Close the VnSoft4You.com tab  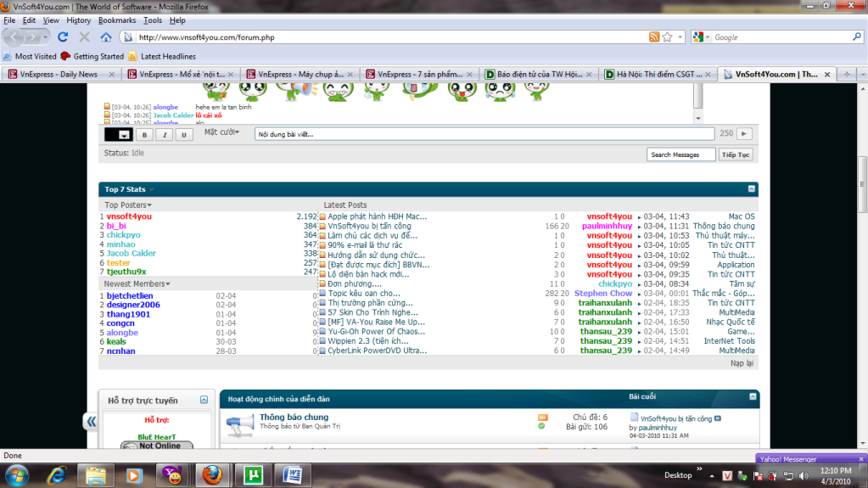[827, 74]
